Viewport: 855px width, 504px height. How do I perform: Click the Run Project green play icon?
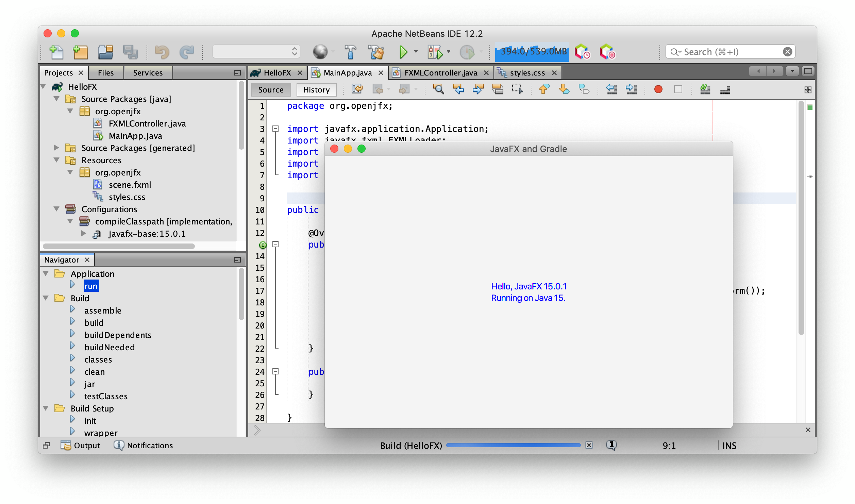pos(403,52)
